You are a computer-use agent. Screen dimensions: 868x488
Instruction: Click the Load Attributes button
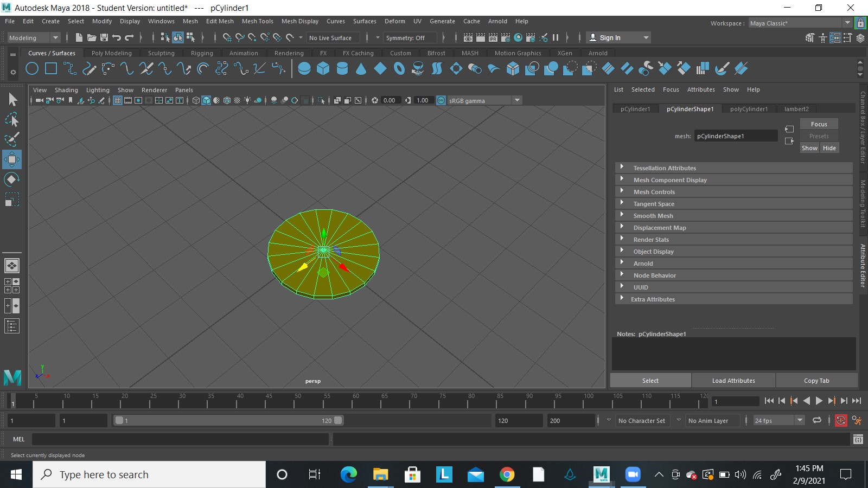733,381
